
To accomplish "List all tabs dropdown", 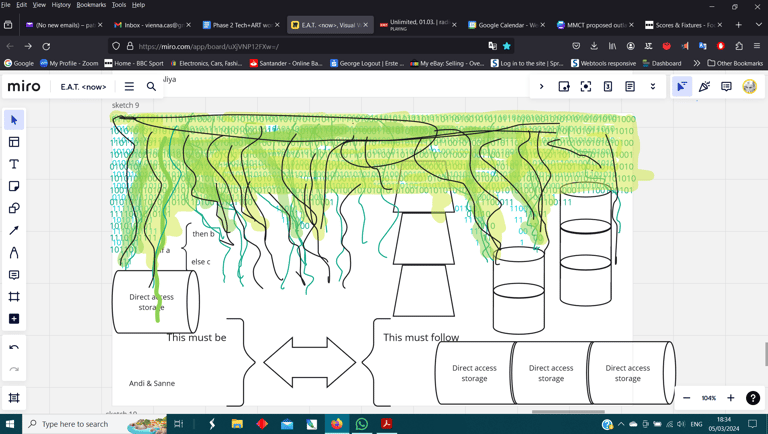I will 759,25.
